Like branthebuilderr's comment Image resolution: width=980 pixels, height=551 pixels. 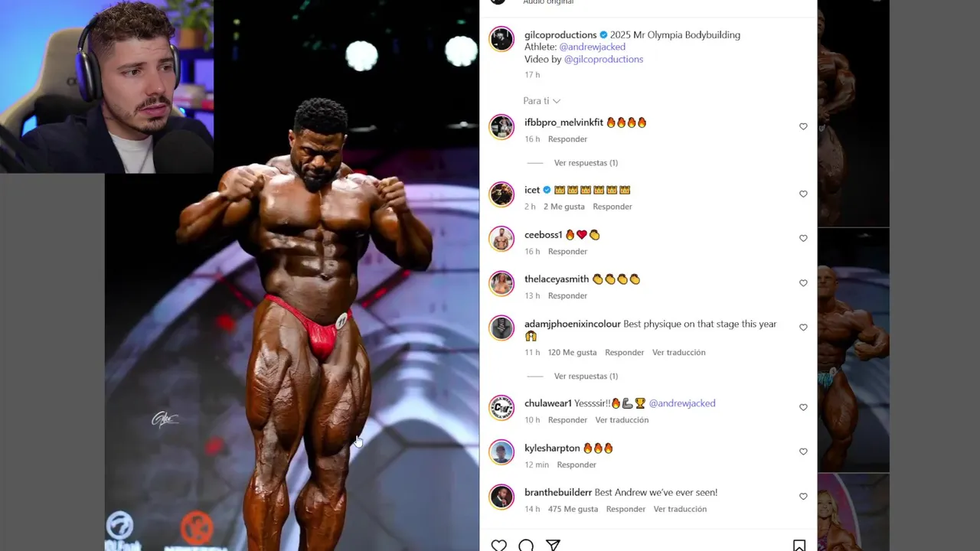[803, 497]
